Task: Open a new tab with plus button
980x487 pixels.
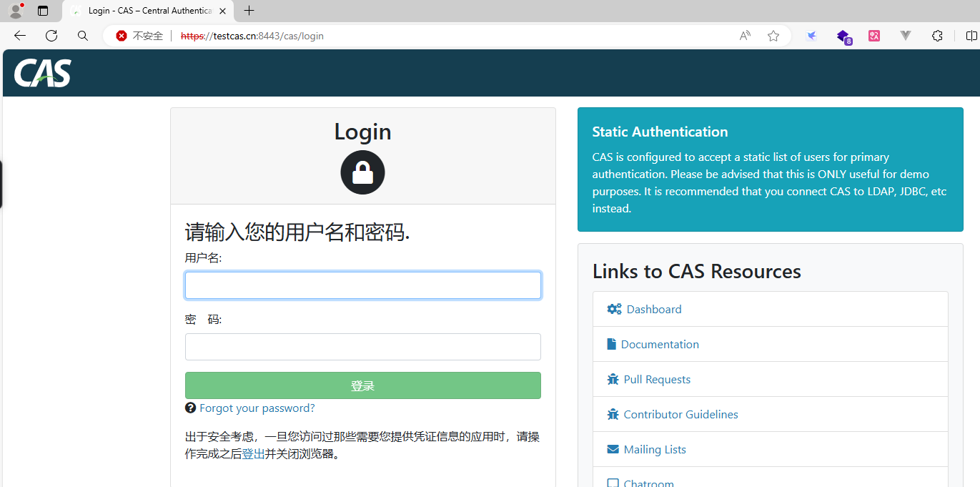Action: click(x=249, y=11)
